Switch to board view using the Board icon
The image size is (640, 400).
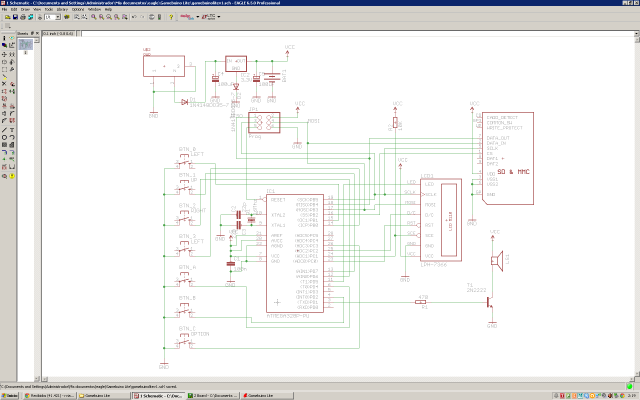[40, 17]
